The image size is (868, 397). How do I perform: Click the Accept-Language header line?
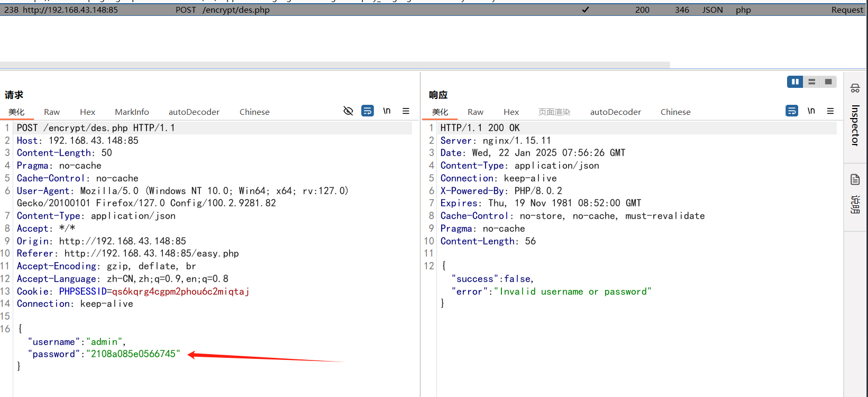(x=123, y=279)
